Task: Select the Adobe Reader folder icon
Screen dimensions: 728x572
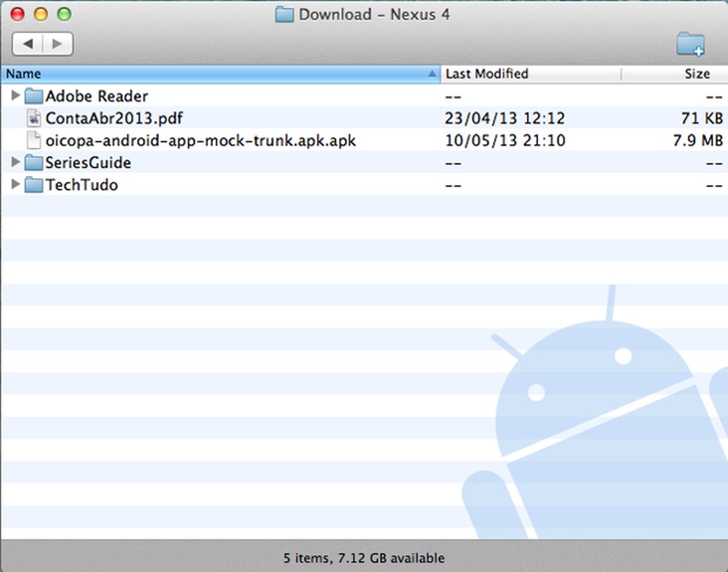Action: tap(33, 95)
